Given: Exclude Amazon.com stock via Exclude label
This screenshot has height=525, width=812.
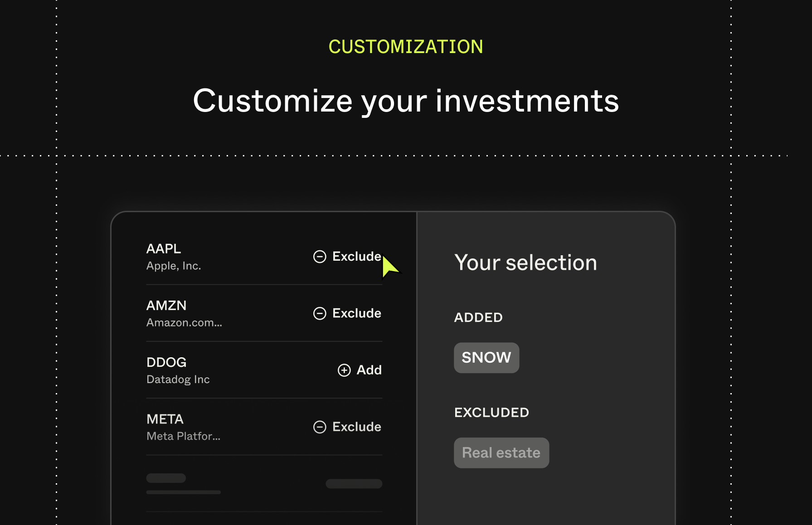Looking at the screenshot, I should (x=357, y=313).
